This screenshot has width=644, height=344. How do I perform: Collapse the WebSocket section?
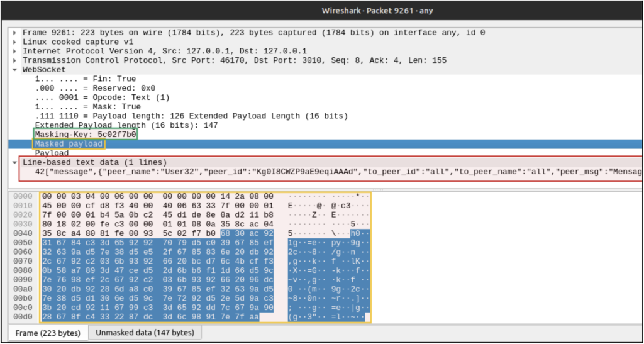[15, 70]
